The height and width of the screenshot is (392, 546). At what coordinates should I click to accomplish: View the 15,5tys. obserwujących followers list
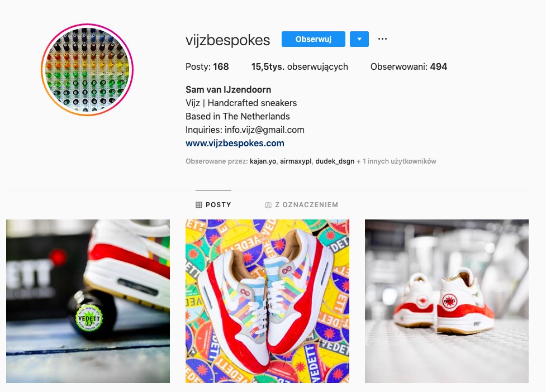coord(300,67)
